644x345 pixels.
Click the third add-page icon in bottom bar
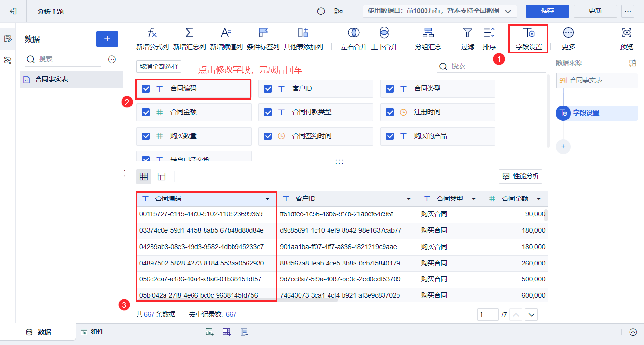pos(245,332)
